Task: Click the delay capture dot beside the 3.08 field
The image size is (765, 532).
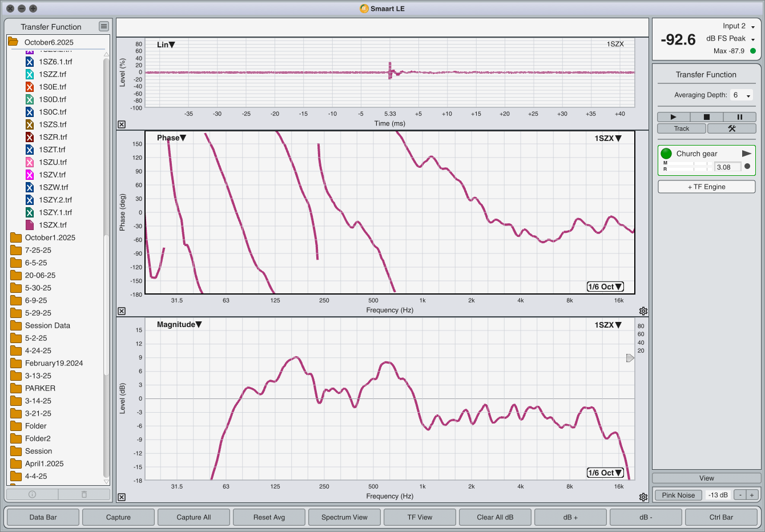Action: point(747,167)
